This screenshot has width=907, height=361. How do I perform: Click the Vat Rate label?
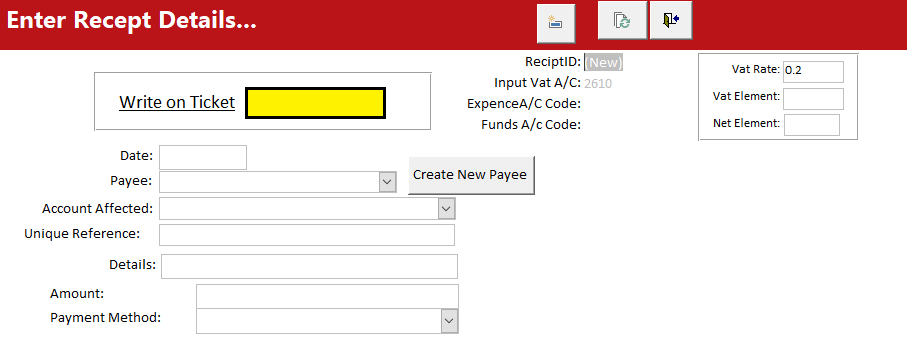pyautogui.click(x=756, y=69)
